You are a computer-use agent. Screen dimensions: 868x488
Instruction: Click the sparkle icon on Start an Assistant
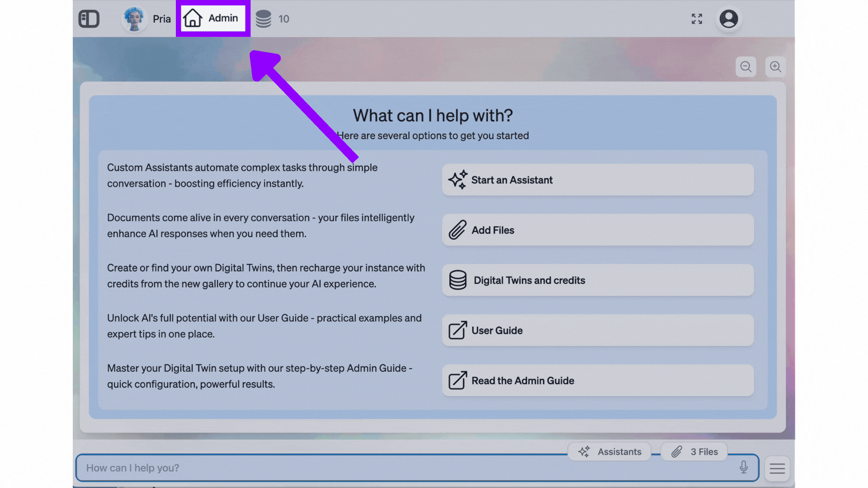(458, 180)
